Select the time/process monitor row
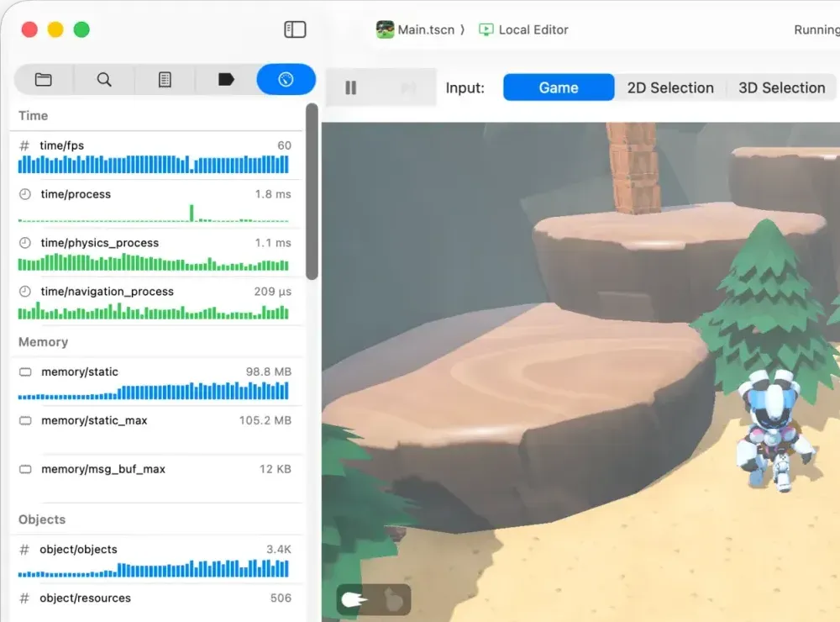 click(155, 203)
